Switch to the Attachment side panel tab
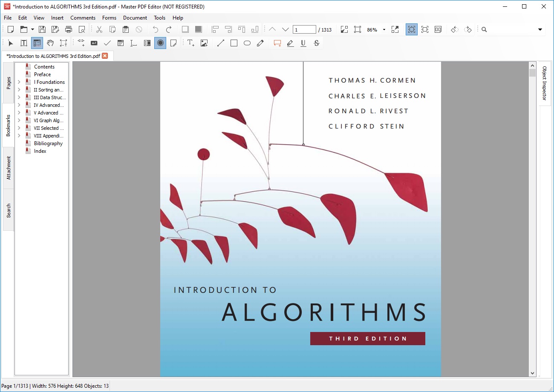The width and height of the screenshot is (554, 392). 9,168
